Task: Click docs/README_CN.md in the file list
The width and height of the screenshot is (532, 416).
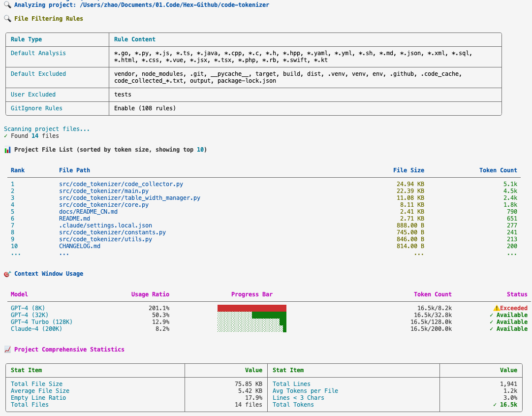Action: pos(88,212)
